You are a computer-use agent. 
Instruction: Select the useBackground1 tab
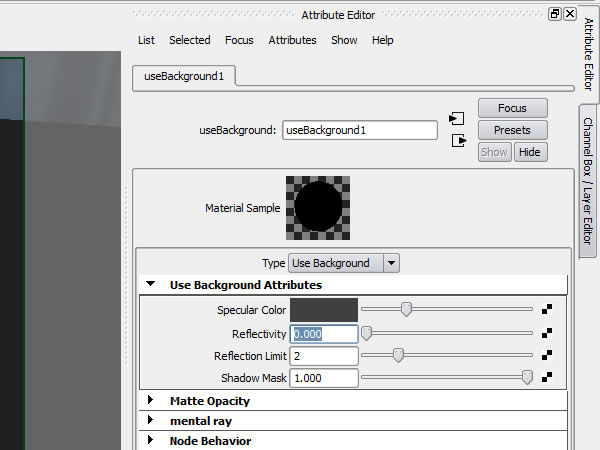(x=184, y=76)
